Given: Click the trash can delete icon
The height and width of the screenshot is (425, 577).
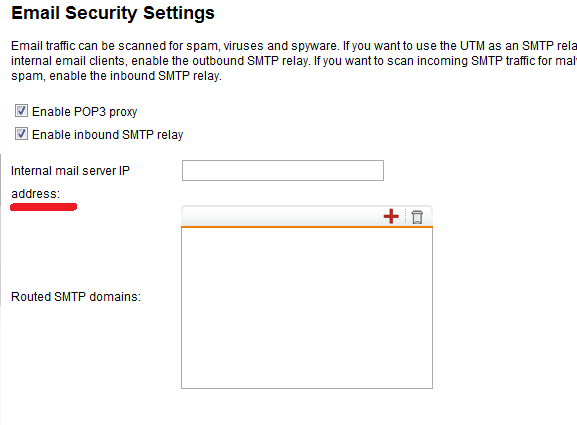Looking at the screenshot, I should (417, 217).
